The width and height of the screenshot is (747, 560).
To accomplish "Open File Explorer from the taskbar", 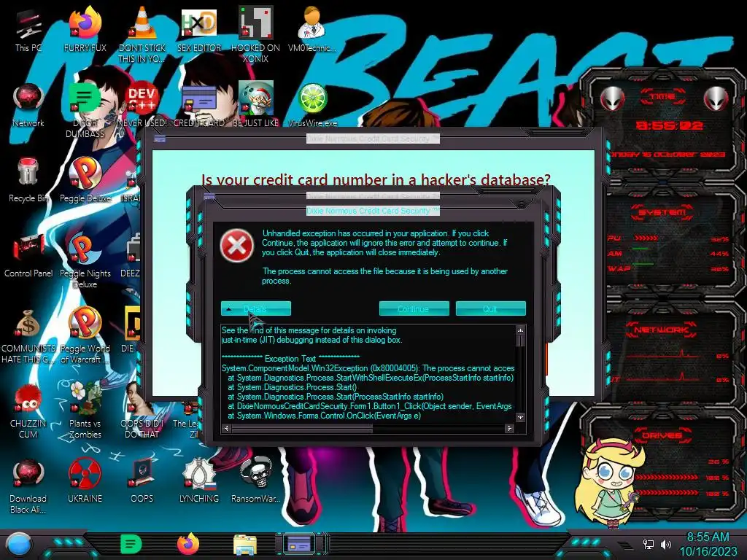I will pos(245,545).
